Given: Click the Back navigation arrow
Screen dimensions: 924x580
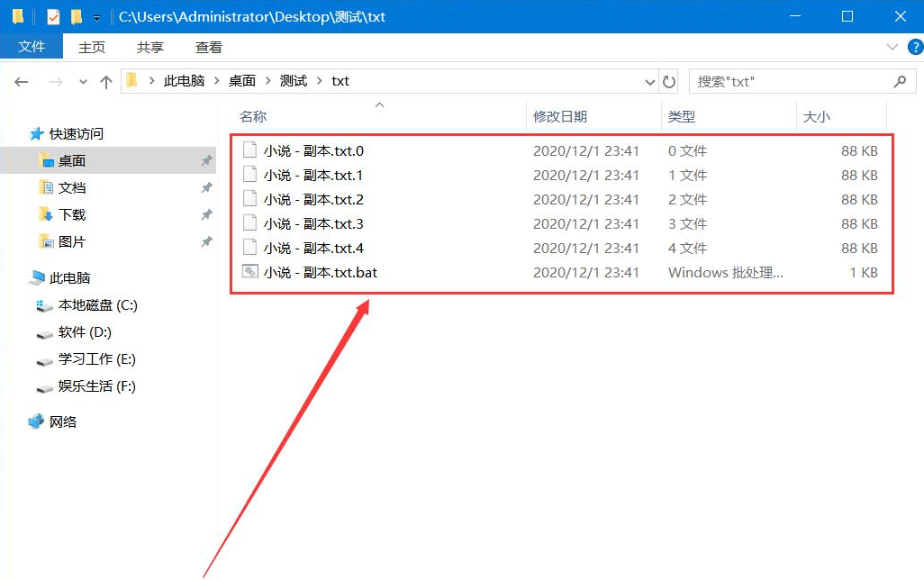Looking at the screenshot, I should [22, 82].
